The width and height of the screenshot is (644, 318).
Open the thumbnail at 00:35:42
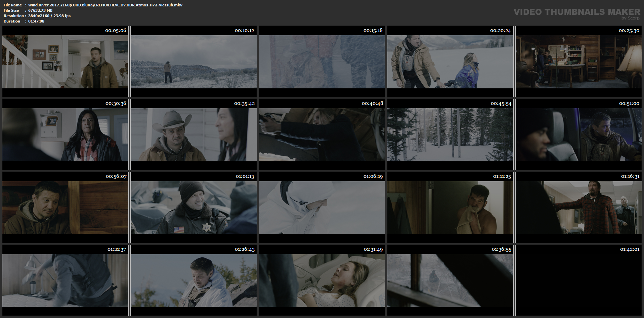click(194, 134)
